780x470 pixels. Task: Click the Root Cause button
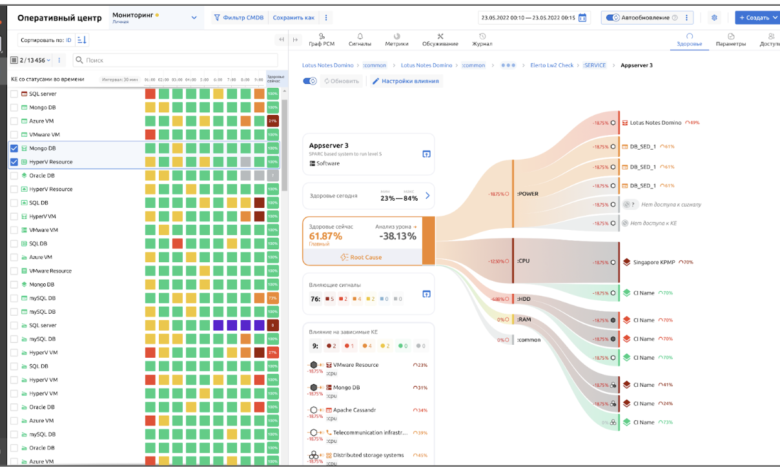(361, 257)
